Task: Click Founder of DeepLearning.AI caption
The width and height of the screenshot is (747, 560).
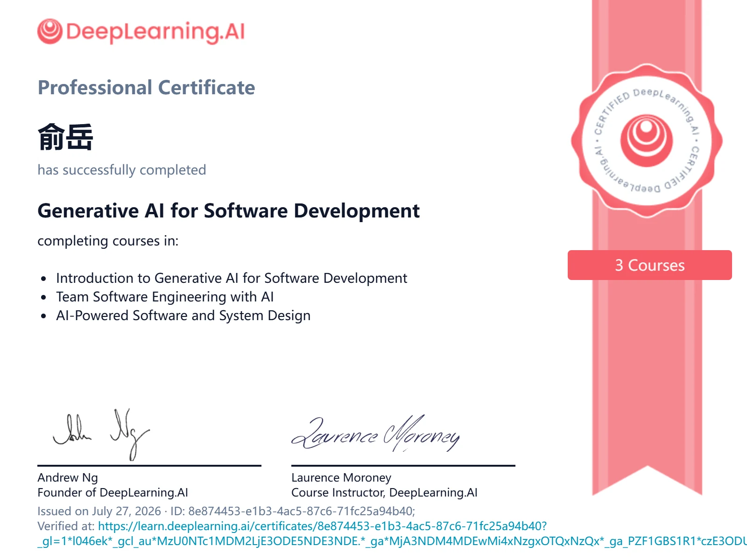Action: click(x=113, y=492)
